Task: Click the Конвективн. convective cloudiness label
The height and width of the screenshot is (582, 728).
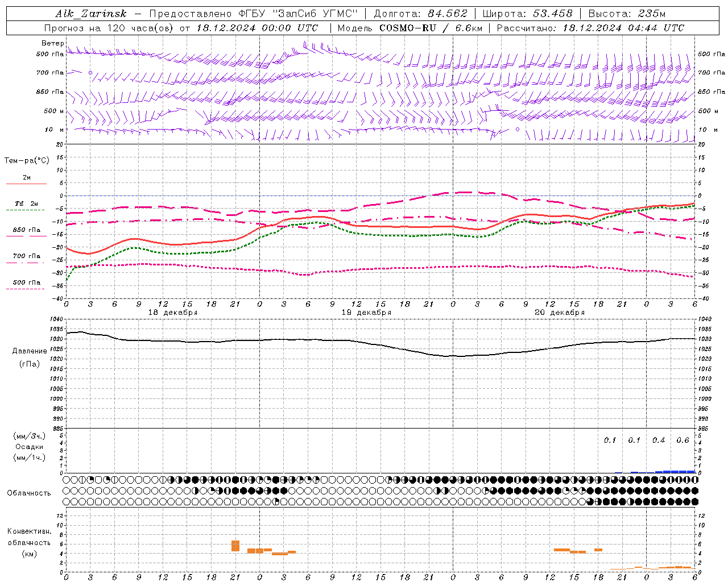Action: click(29, 531)
